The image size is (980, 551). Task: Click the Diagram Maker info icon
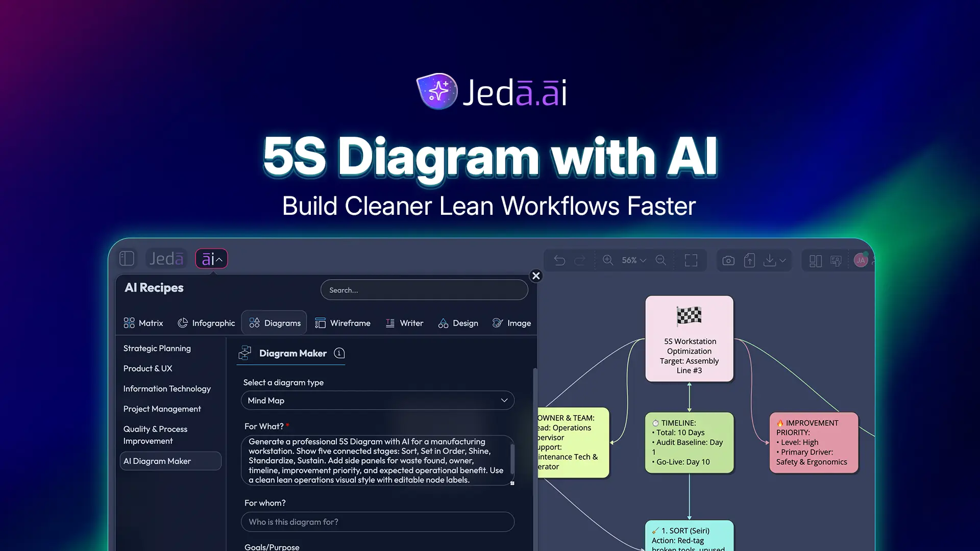coord(339,353)
